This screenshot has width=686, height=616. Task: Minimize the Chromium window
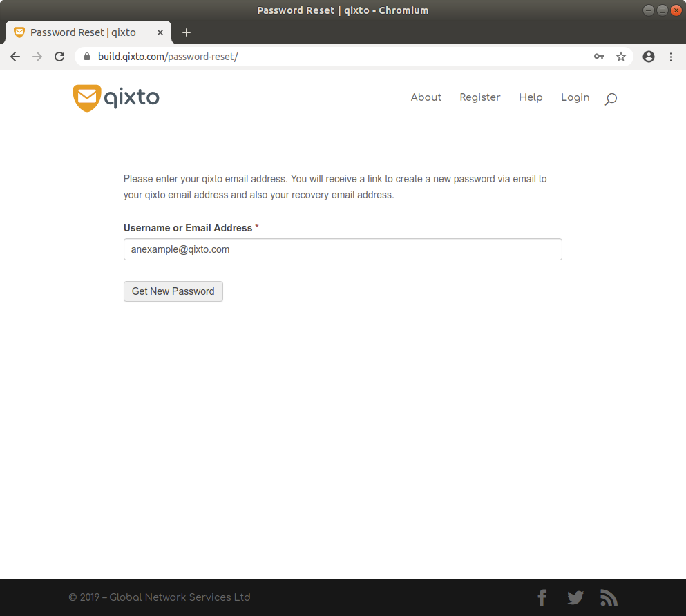click(649, 10)
